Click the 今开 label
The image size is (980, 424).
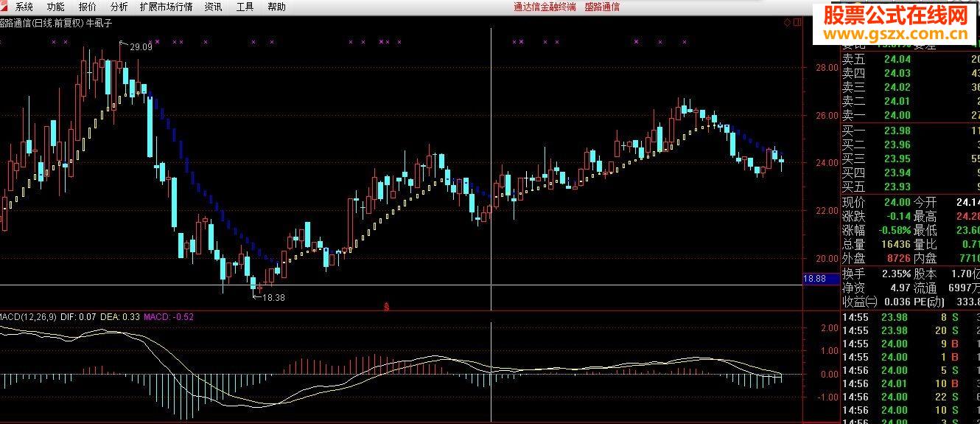(925, 202)
